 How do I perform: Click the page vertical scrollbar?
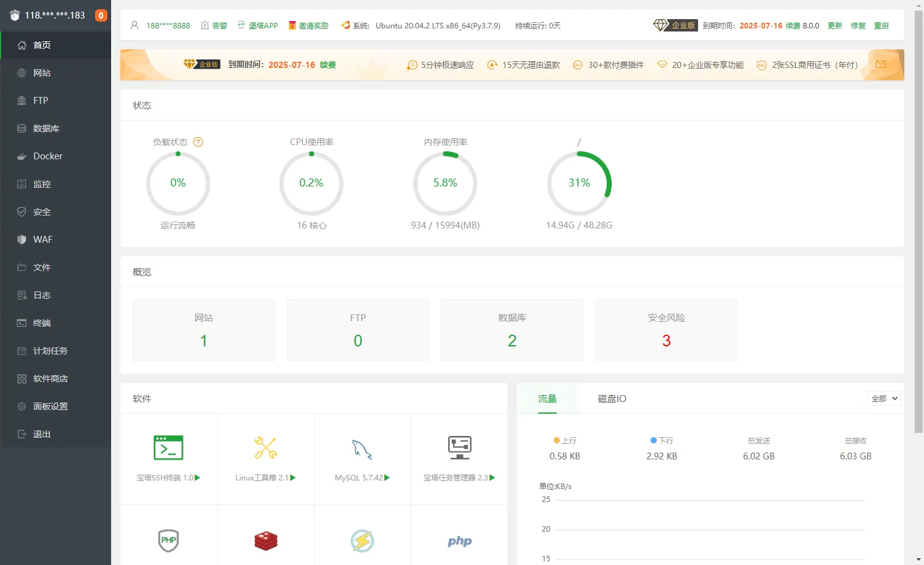(x=918, y=222)
